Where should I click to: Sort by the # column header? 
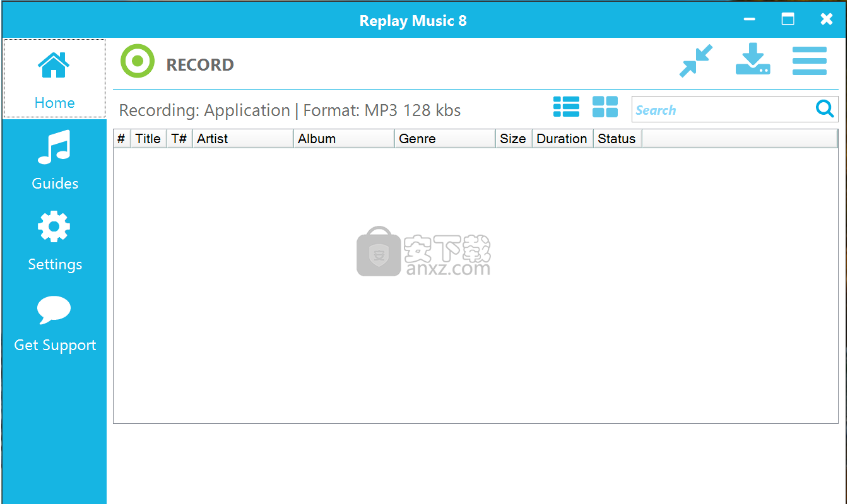click(x=121, y=139)
